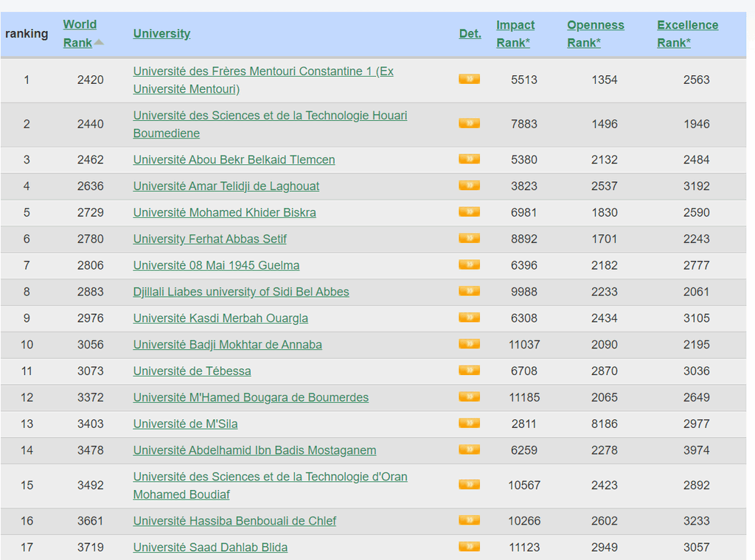755x560 pixels.
Task: Open details icon for Université M'Hamed Bougara de Boumerdes
Action: pos(469,397)
